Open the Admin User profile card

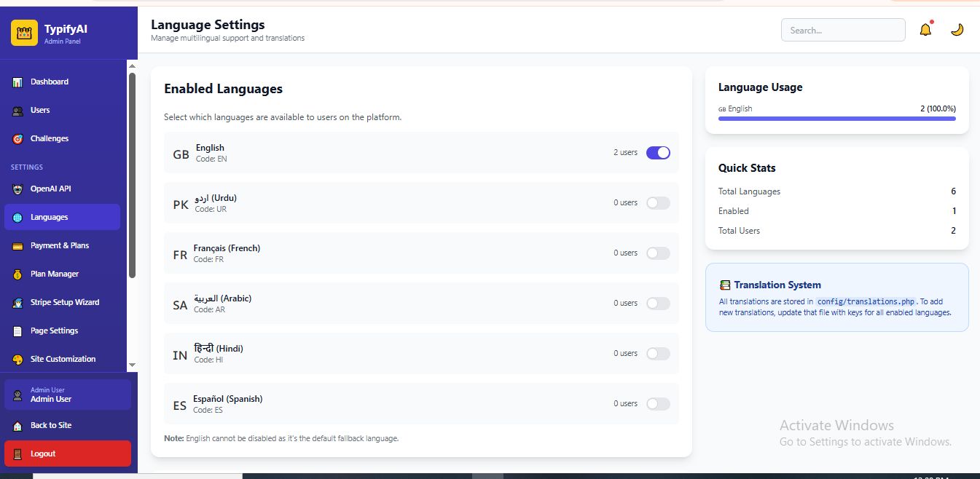pyautogui.click(x=68, y=395)
